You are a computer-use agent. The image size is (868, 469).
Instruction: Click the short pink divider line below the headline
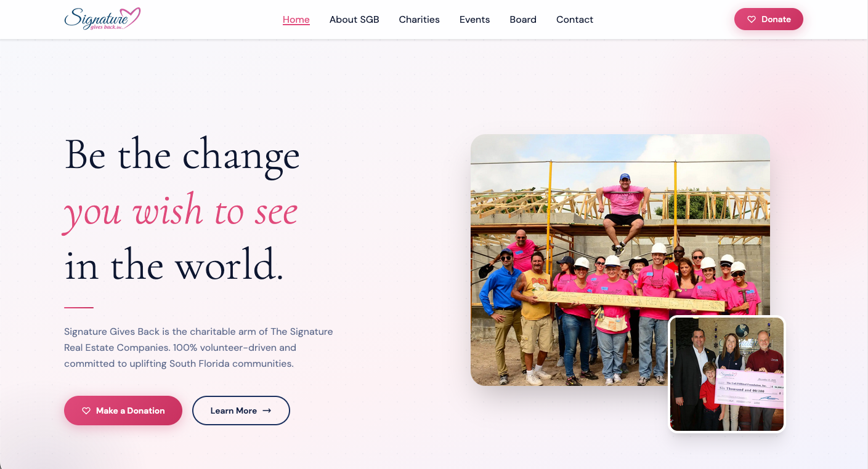pyautogui.click(x=79, y=307)
